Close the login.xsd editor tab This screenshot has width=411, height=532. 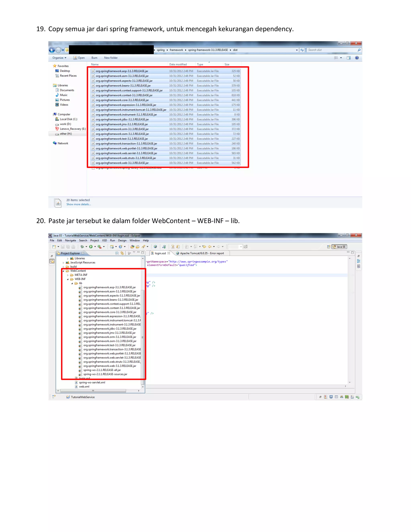(169, 253)
